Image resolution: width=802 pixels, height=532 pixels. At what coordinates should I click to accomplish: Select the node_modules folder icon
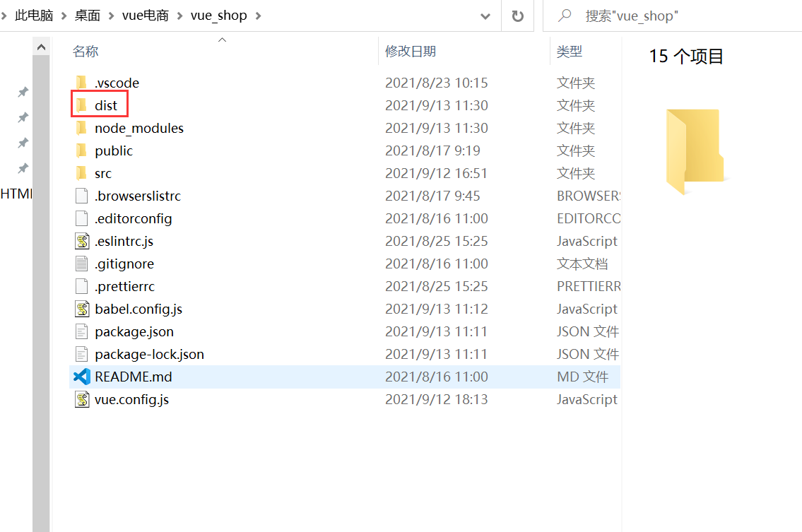click(82, 128)
